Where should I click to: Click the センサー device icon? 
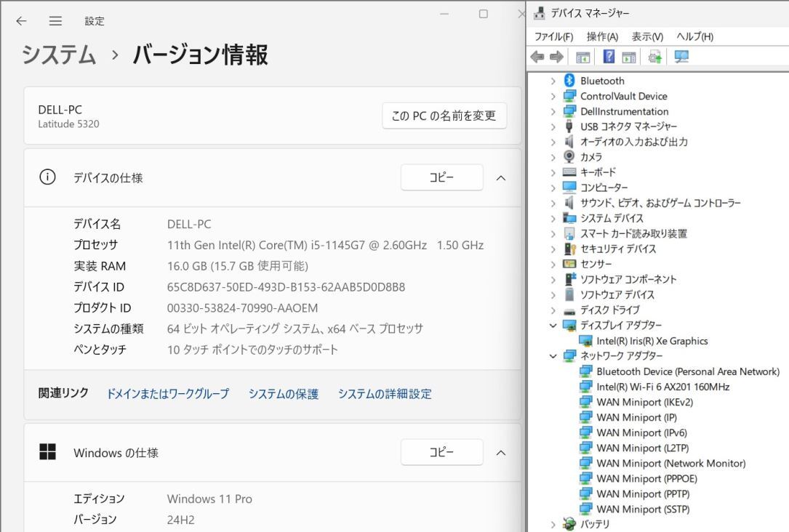pos(569,264)
